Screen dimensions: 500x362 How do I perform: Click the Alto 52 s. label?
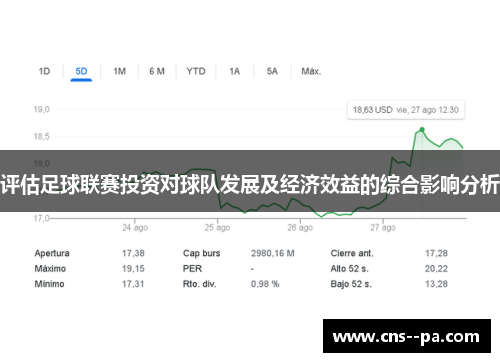pyautogui.click(x=350, y=269)
